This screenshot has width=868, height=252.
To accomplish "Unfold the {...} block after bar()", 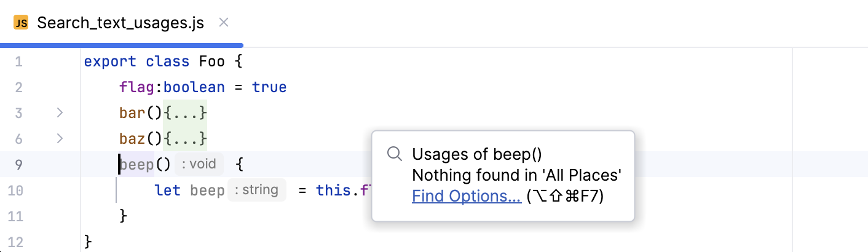I will click(x=185, y=113).
